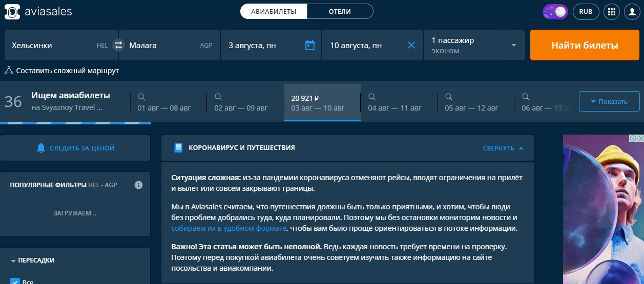Switch to the Отели tab

pyautogui.click(x=340, y=11)
